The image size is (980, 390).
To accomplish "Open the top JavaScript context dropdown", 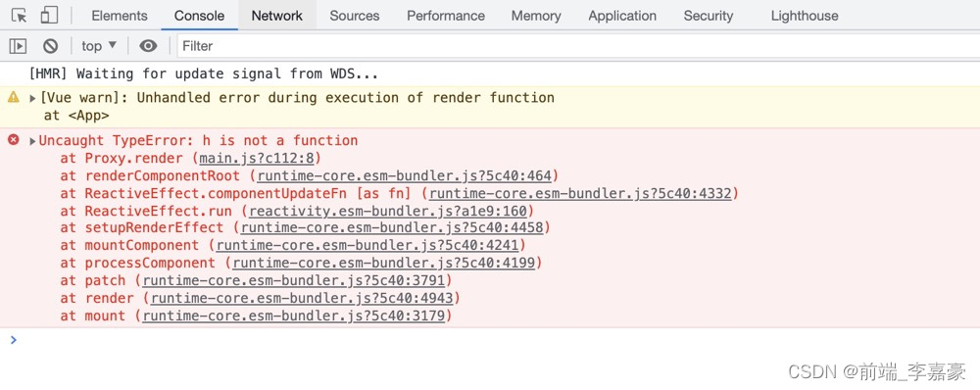I will 99,46.
